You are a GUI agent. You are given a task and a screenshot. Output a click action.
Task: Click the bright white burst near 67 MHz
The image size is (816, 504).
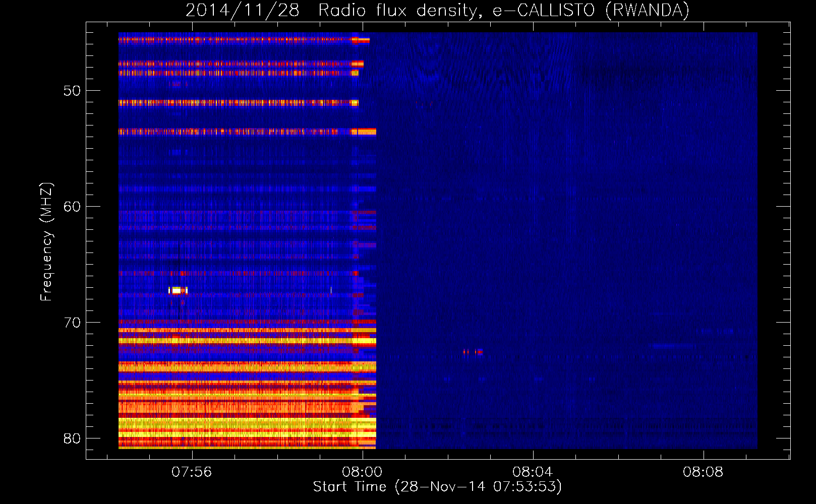coord(178,290)
